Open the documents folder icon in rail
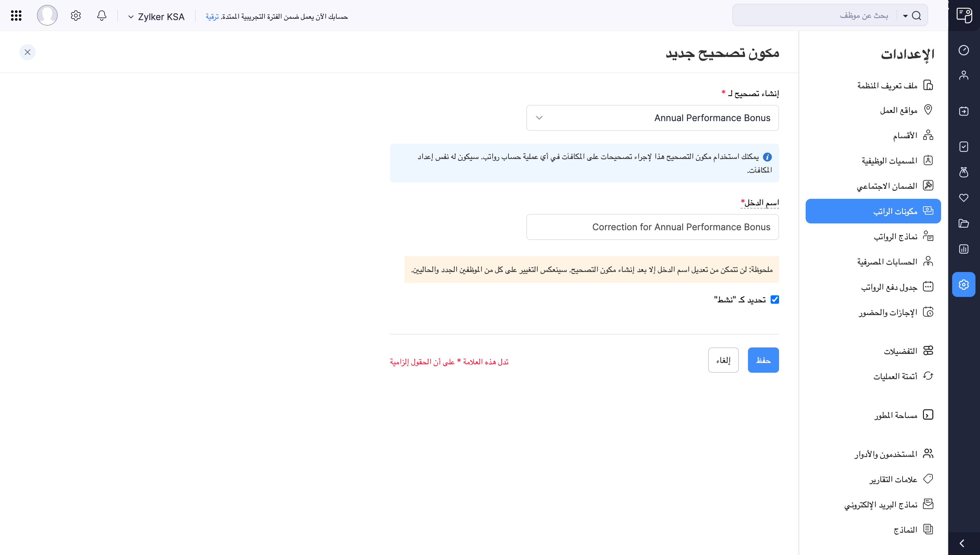Screen dimensions: 980x555 [x=963, y=223]
